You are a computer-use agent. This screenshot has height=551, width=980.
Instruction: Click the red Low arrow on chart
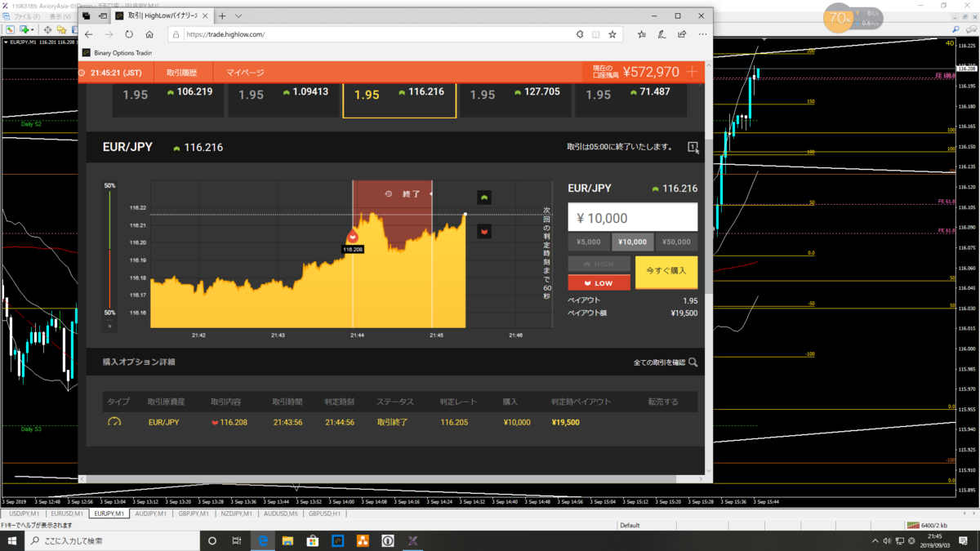pyautogui.click(x=484, y=232)
